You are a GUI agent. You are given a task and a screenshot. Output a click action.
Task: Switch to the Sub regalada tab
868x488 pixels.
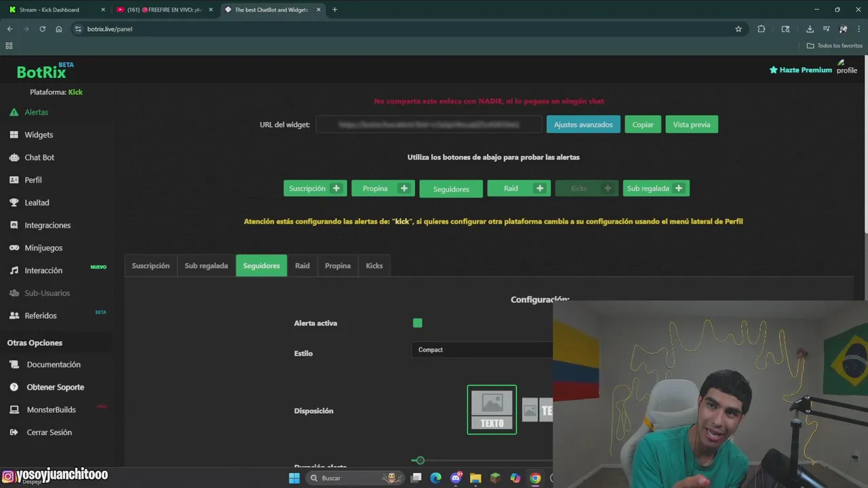coord(206,266)
